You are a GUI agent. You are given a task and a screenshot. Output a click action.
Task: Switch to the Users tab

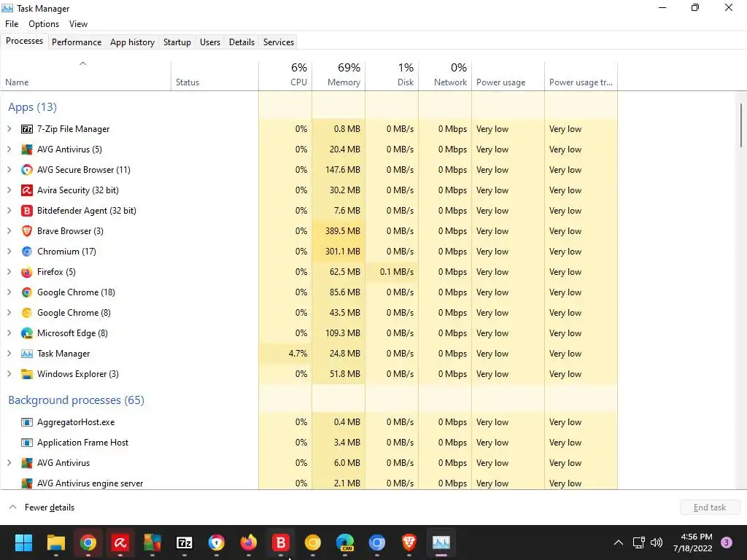point(210,42)
